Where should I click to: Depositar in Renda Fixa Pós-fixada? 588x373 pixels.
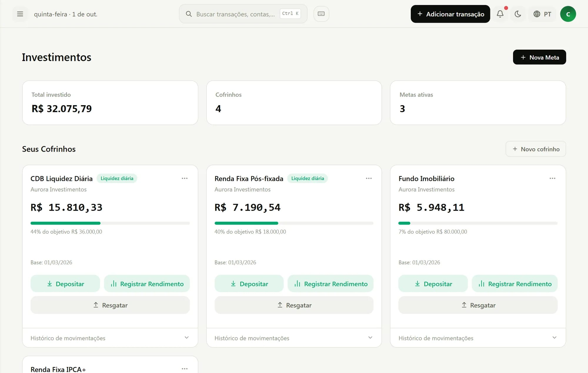(249, 284)
